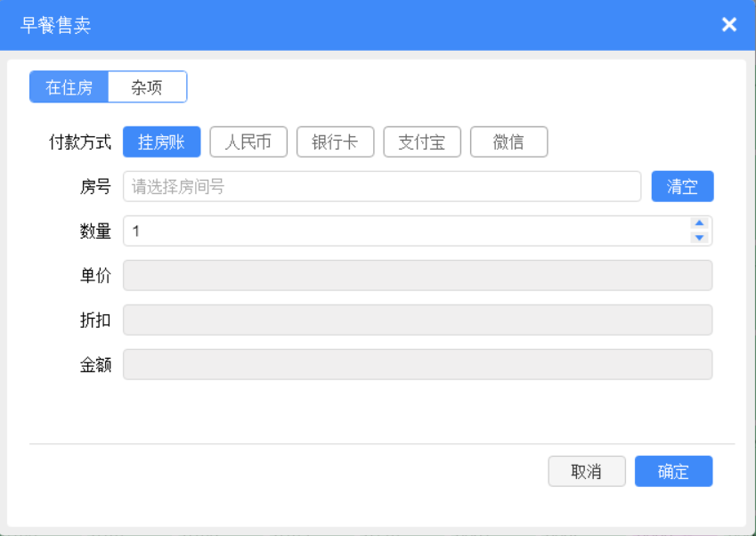The height and width of the screenshot is (536, 756).
Task: Confirm with the 确定 button
Action: (x=673, y=471)
